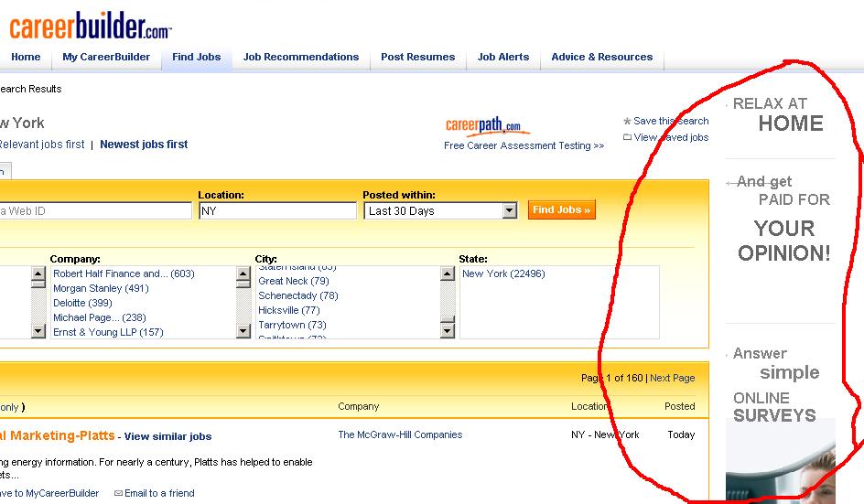Select Schenectady (78) city filter
Screen dimensions: 864x504
click(x=298, y=295)
